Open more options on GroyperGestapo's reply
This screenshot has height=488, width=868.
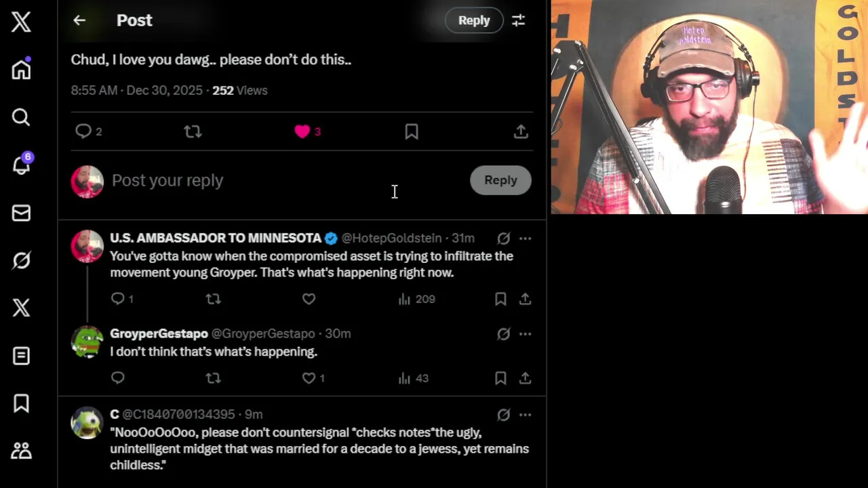pyautogui.click(x=525, y=334)
